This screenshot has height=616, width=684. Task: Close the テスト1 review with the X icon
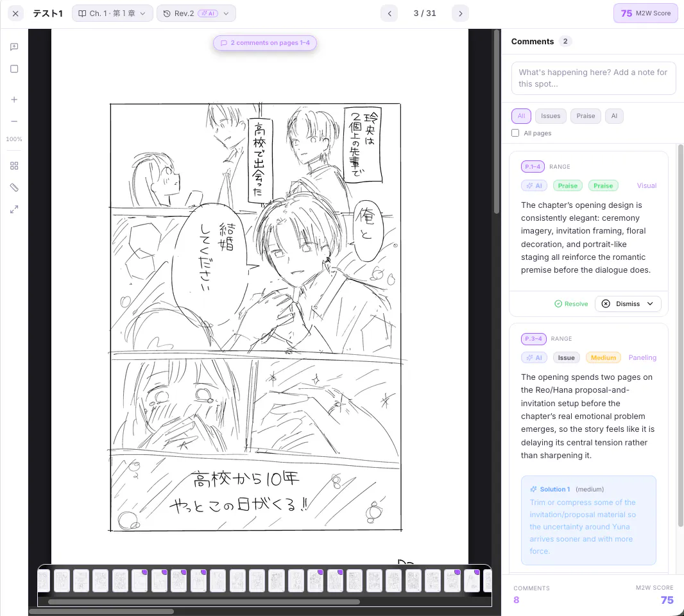[x=15, y=13]
